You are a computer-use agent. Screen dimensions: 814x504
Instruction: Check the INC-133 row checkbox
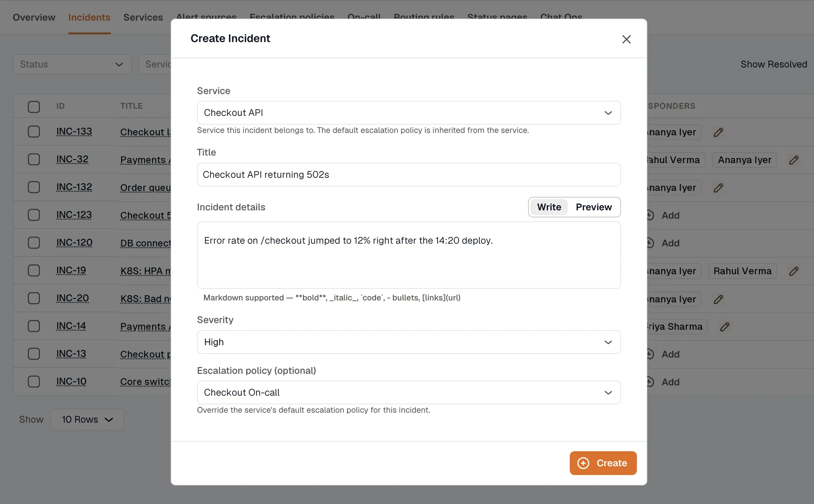(x=34, y=131)
